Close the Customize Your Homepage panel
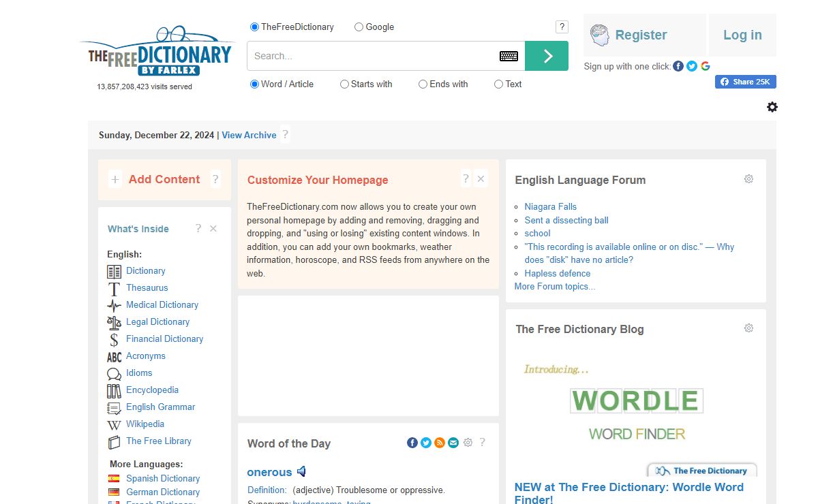Screen dimensions: 818x504 pos(481,178)
